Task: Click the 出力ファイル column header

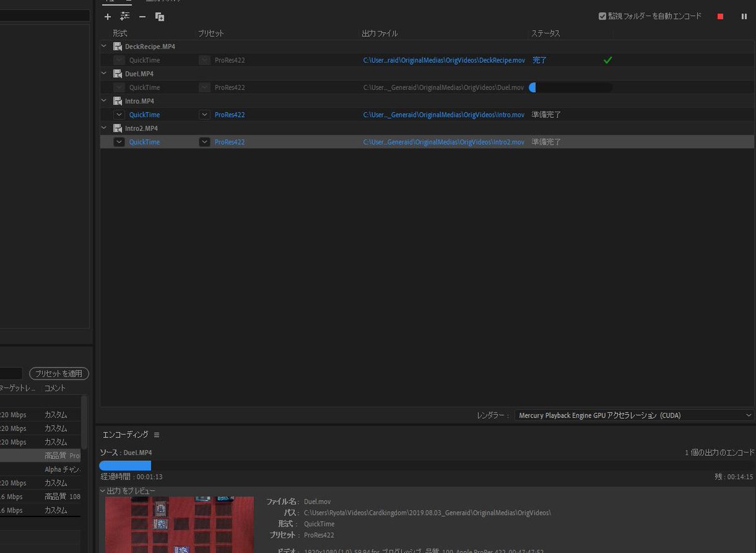Action: (x=380, y=33)
